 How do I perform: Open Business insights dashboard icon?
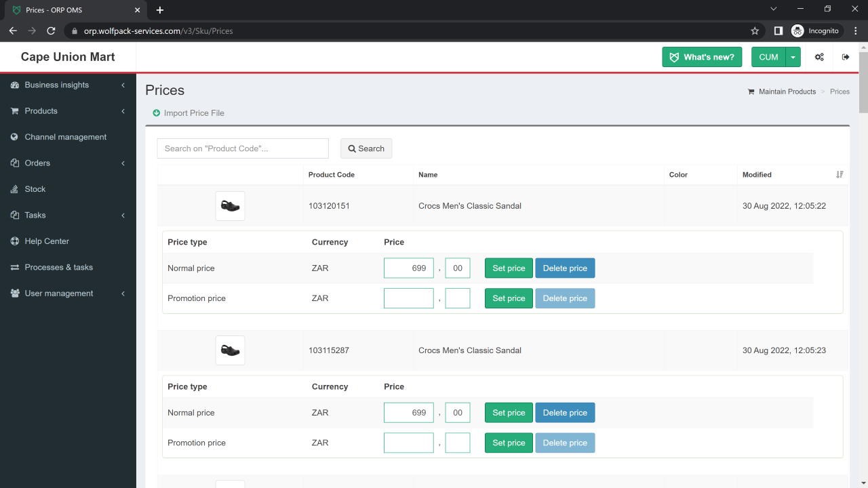[15, 85]
